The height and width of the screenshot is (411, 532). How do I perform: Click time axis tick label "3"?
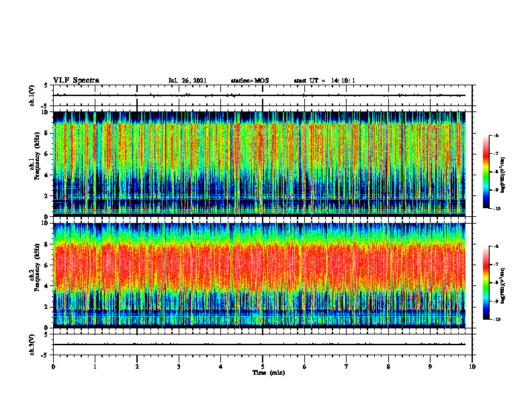tap(179, 367)
